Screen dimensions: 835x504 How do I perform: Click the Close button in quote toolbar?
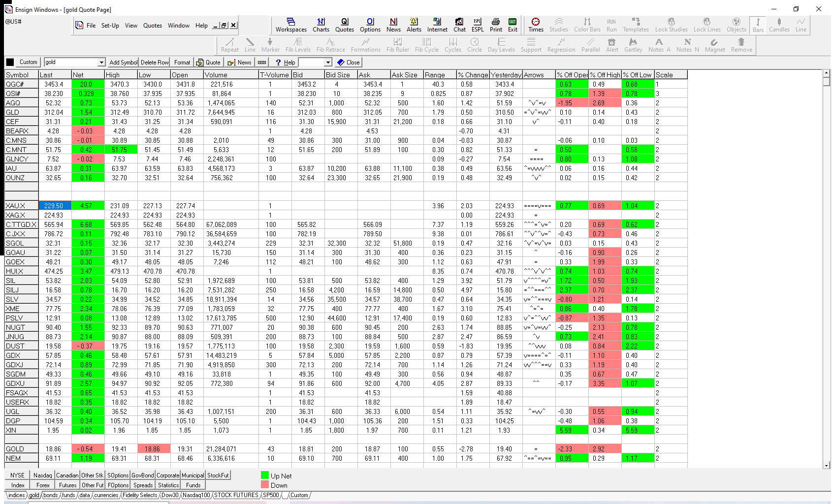[x=349, y=63]
